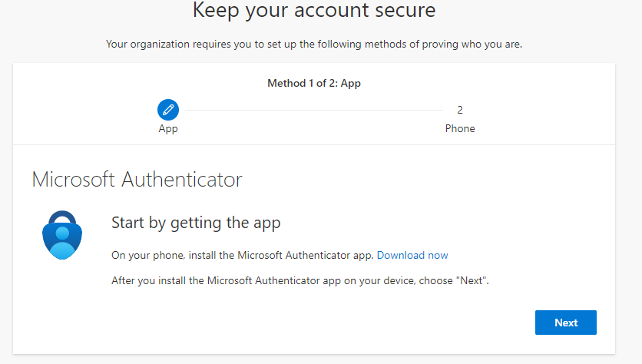Click the Microsoft Authenticator section title
642x364 pixels.
[137, 180]
